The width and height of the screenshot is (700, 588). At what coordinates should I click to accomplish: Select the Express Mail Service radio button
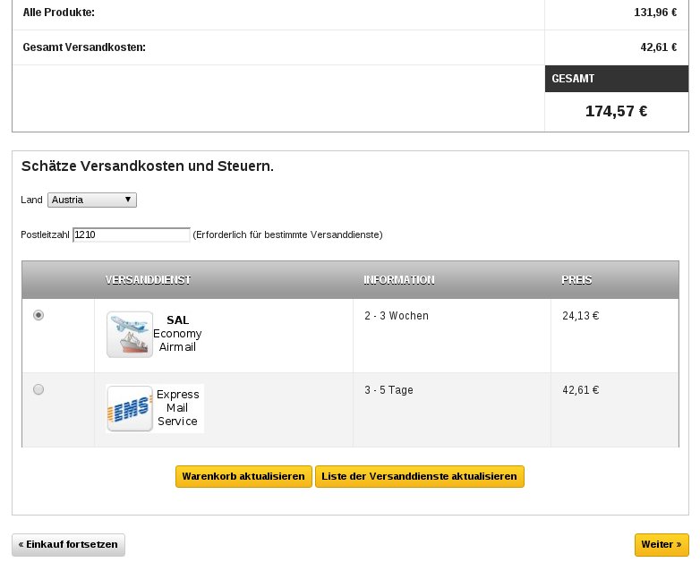coord(38,389)
